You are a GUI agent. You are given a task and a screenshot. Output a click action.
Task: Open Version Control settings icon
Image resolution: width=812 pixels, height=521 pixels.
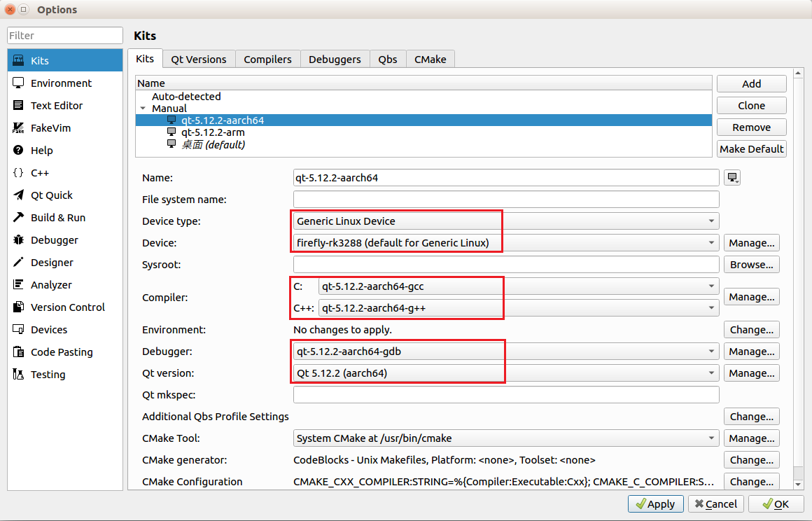(19, 307)
